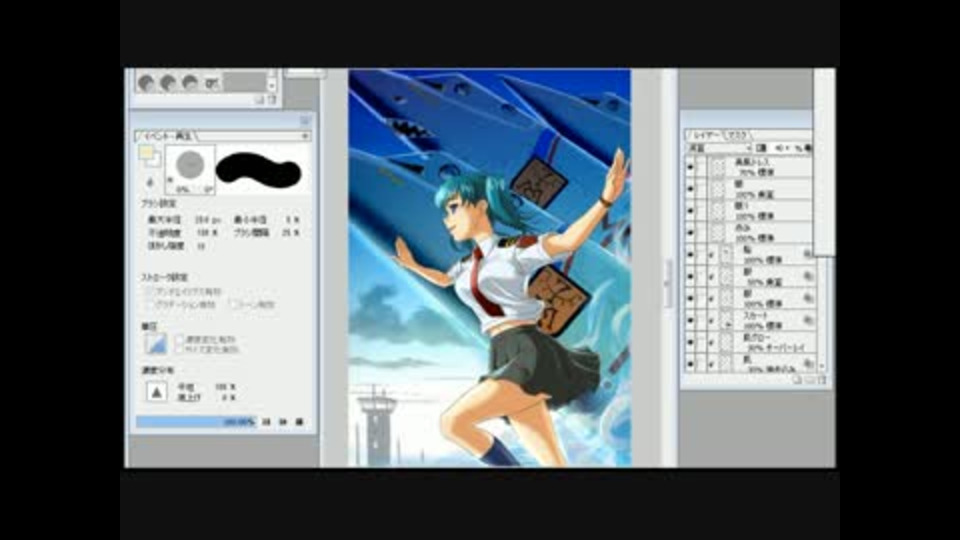This screenshot has width=960, height=540.
Task: Open the pen pressure curve icon
Action: 156,344
